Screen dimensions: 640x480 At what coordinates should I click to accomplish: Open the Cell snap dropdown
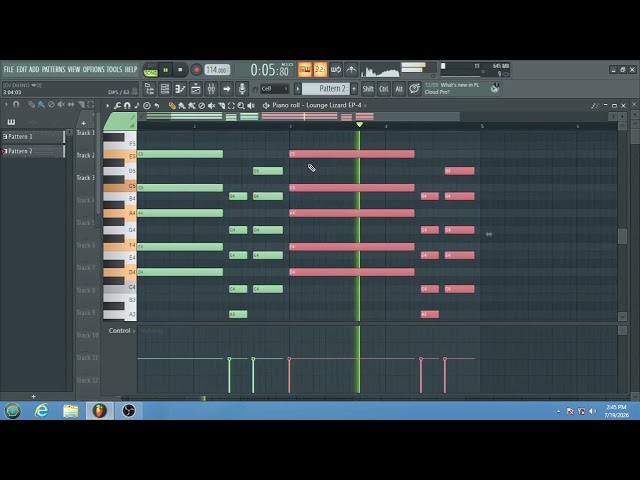(274, 89)
